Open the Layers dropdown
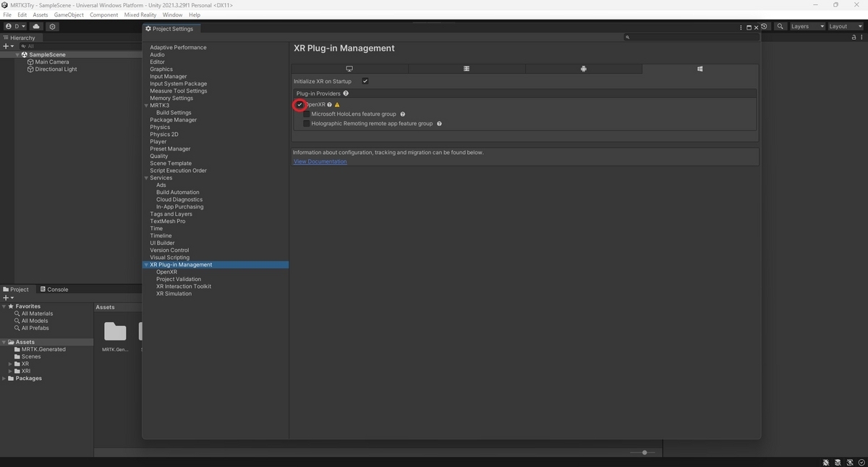Viewport: 868px width, 467px height. point(807,26)
